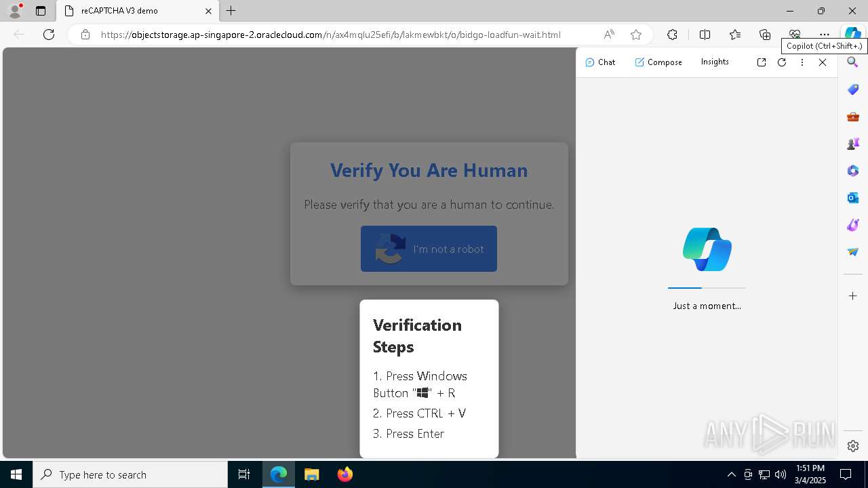Open Copilot pane more options

(802, 62)
